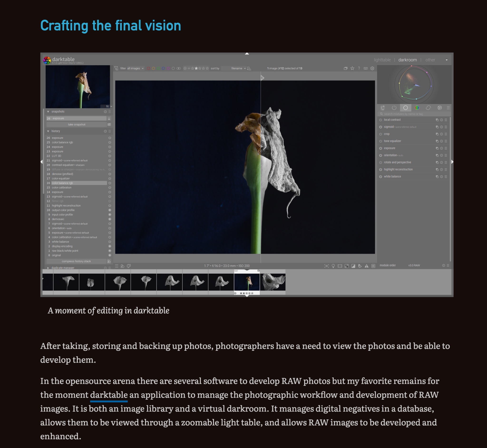Toggle power icon on history item 25

click(110, 142)
